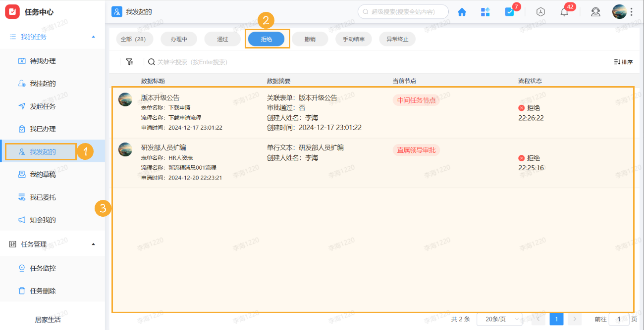Screen dimensions: 644x330
Task: Switch to the 办理中 tab
Action: coord(178,39)
